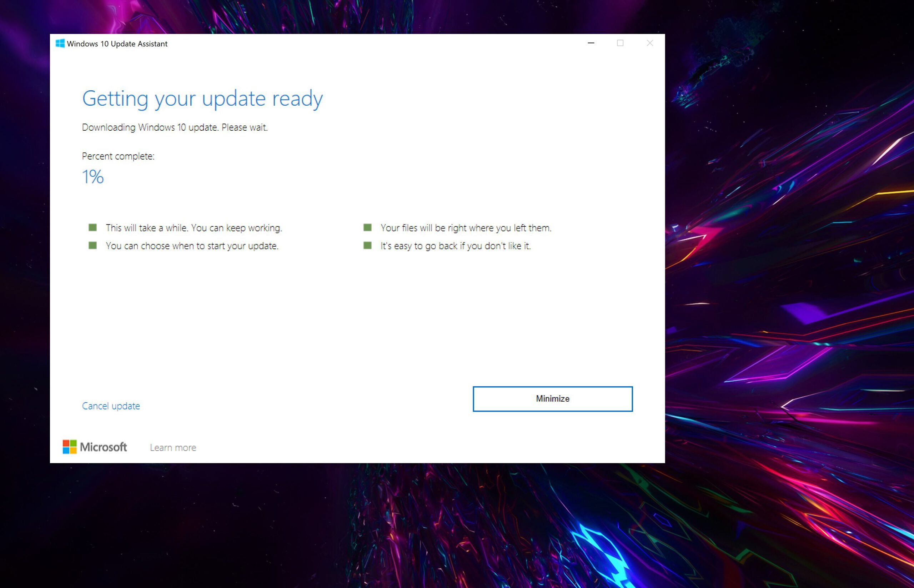Click the 'Downloading Windows 10 update. Please wait.' text

pyautogui.click(x=175, y=127)
